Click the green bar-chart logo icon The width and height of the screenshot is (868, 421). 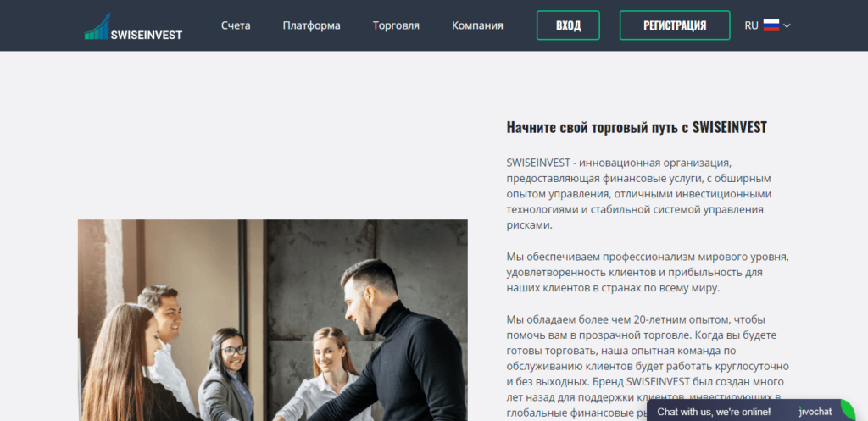click(97, 26)
